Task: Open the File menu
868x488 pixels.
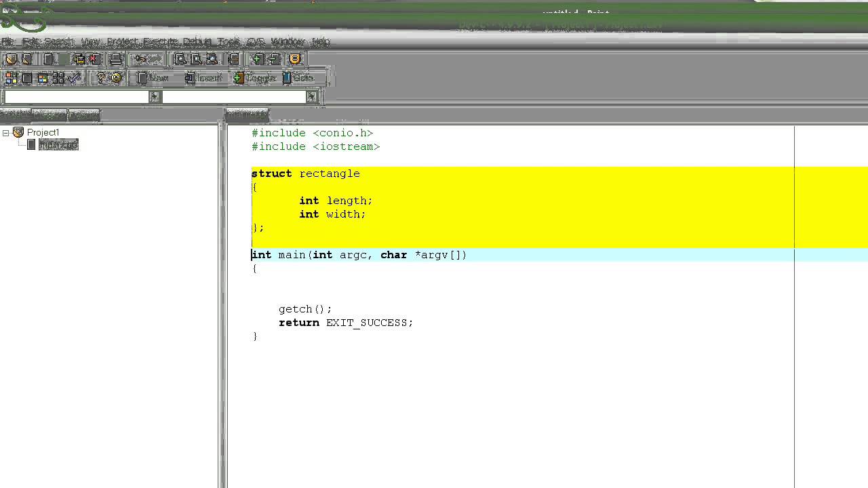Action: [x=8, y=42]
